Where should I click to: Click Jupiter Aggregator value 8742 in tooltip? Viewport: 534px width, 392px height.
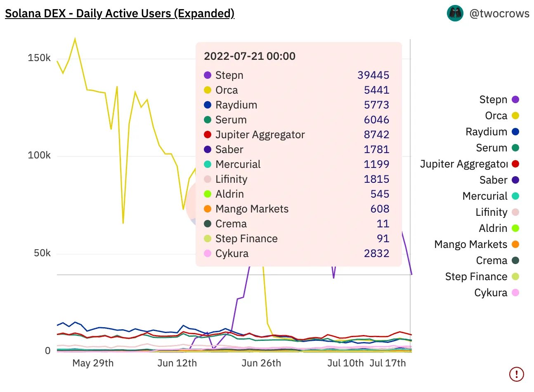[x=376, y=135]
